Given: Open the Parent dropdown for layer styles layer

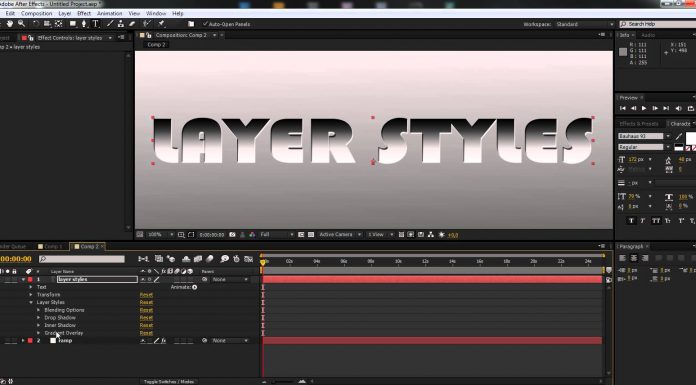Looking at the screenshot, I should (x=230, y=279).
